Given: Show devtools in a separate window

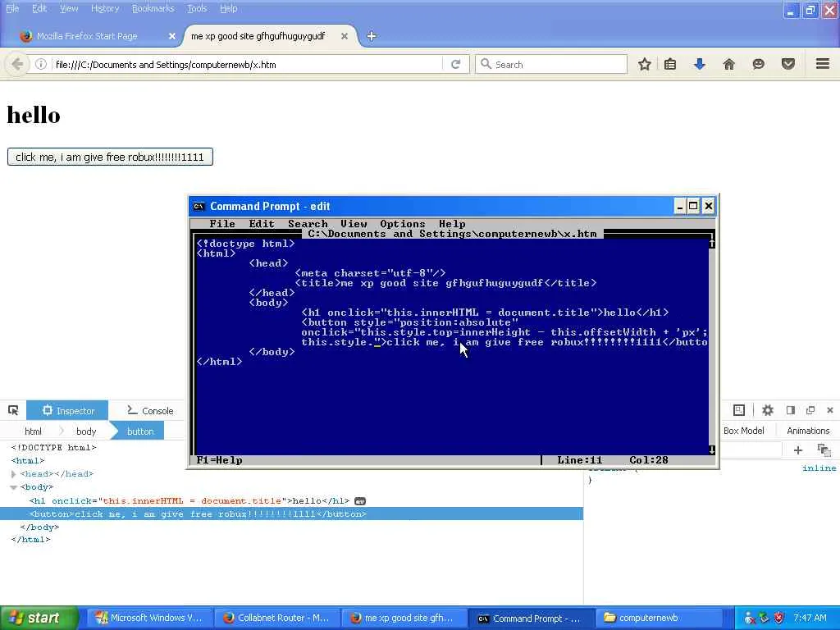Looking at the screenshot, I should [x=810, y=410].
